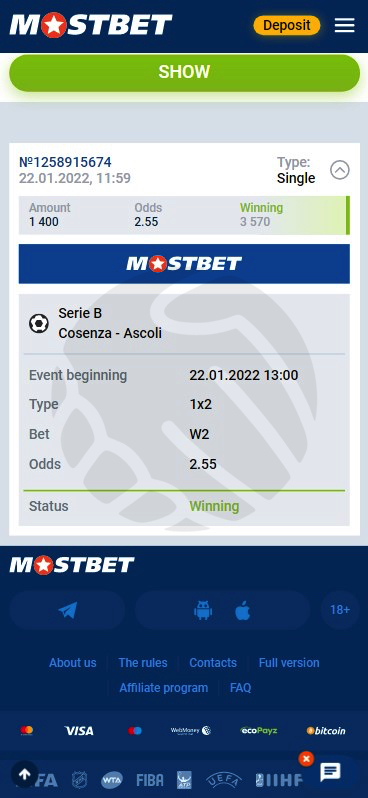The image size is (368, 798).
Task: Open the Affiliate program link
Action: click(x=163, y=688)
